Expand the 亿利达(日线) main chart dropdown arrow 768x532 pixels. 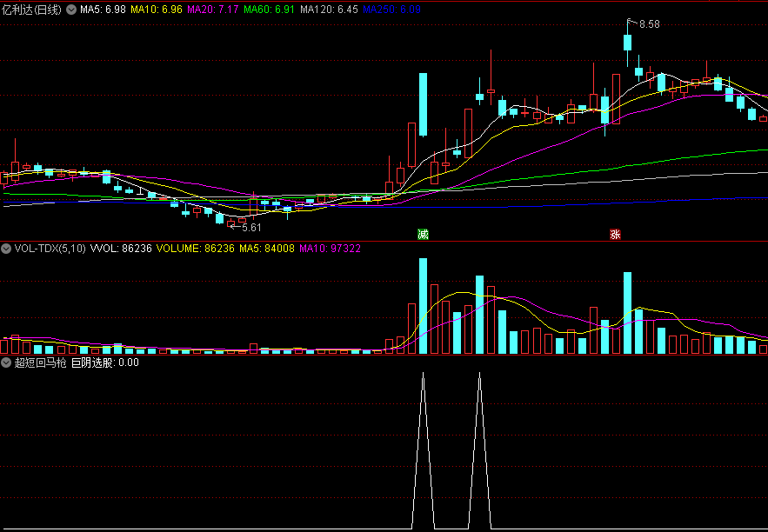click(71, 10)
